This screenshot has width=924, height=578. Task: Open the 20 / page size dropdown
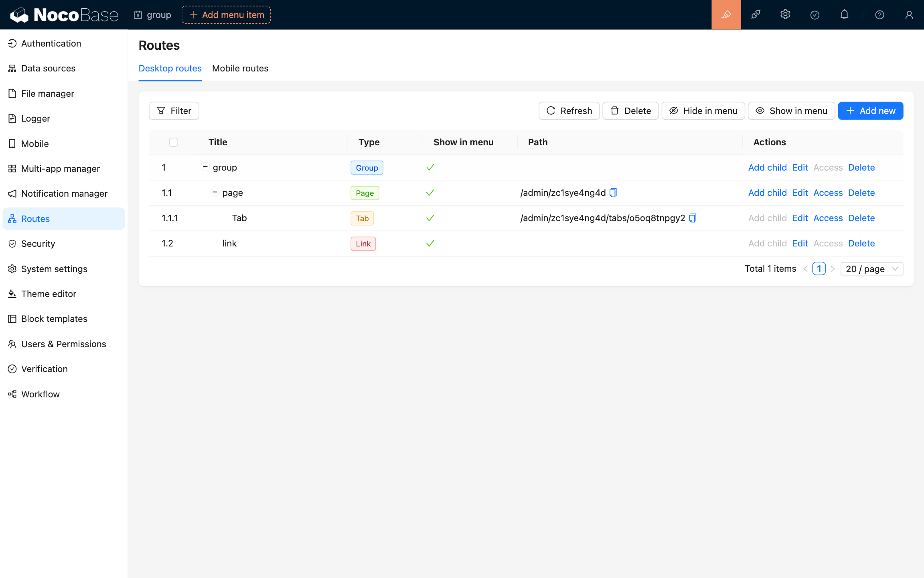click(x=871, y=269)
